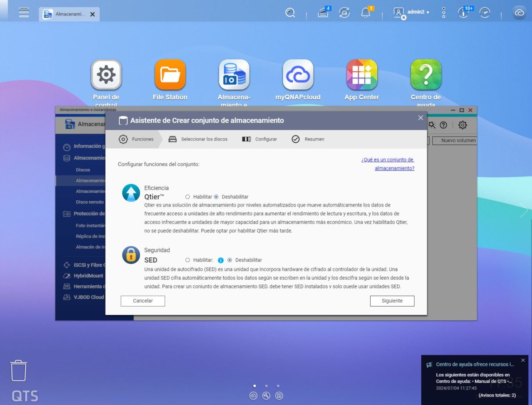The width and height of the screenshot is (532, 405).
Task: Open help question mark in Almacenamiento window
Action: [x=443, y=125]
